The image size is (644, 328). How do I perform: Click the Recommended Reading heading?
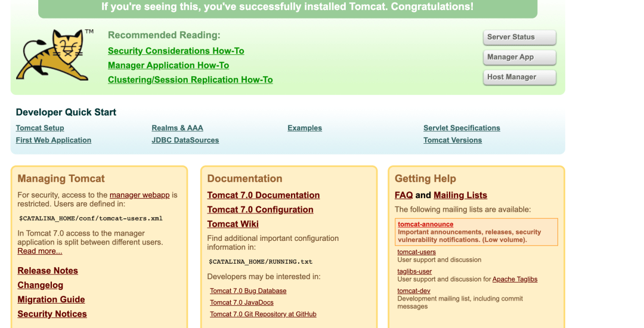tap(164, 35)
